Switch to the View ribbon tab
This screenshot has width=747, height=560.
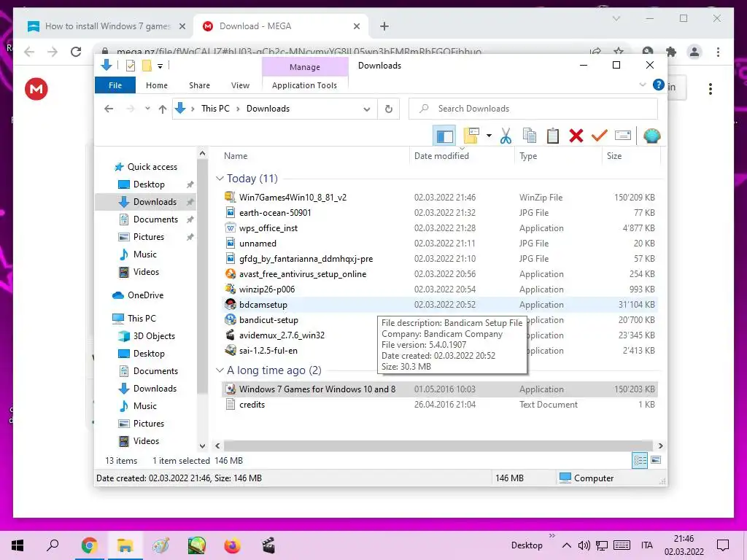tap(240, 85)
